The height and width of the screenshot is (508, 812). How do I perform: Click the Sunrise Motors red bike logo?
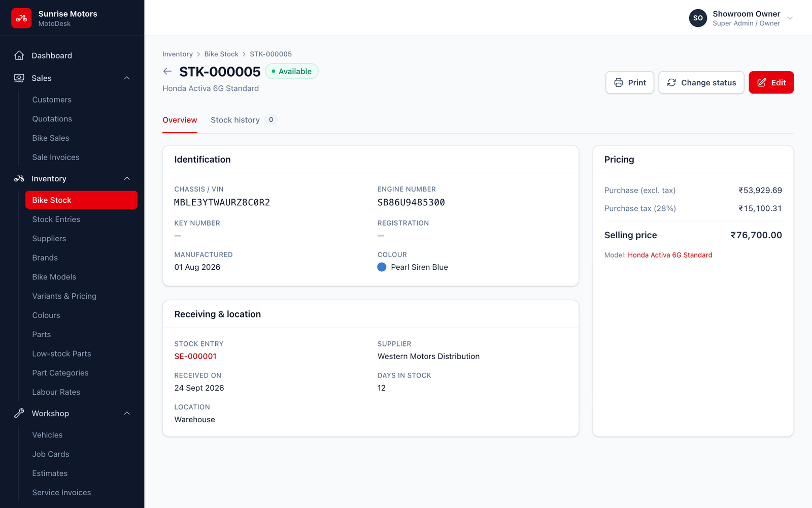(21, 18)
